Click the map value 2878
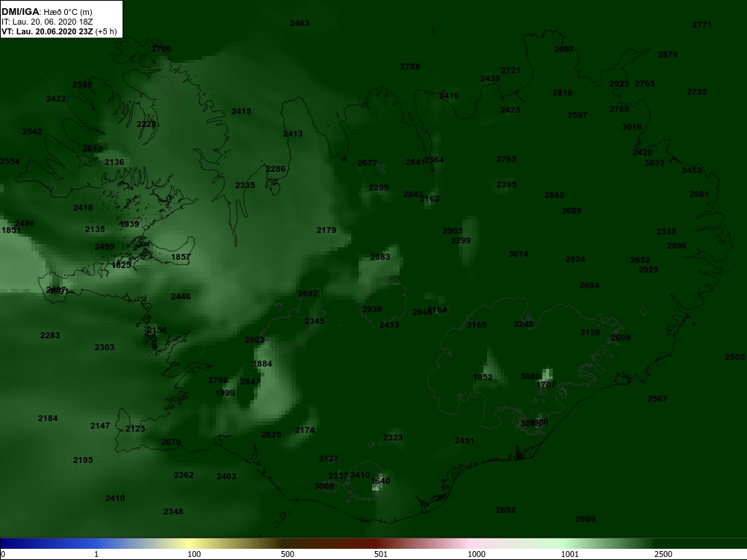The width and height of the screenshot is (747, 560). pyautogui.click(x=667, y=55)
